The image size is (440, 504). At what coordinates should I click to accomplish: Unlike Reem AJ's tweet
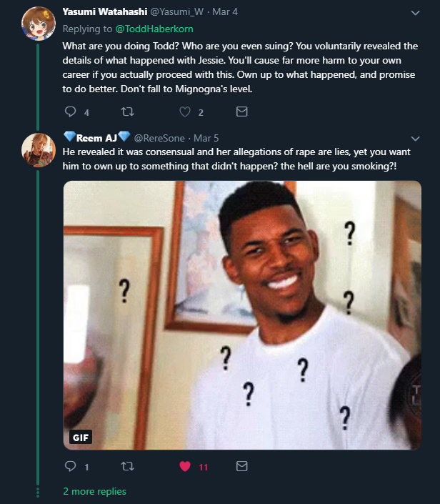pos(185,466)
